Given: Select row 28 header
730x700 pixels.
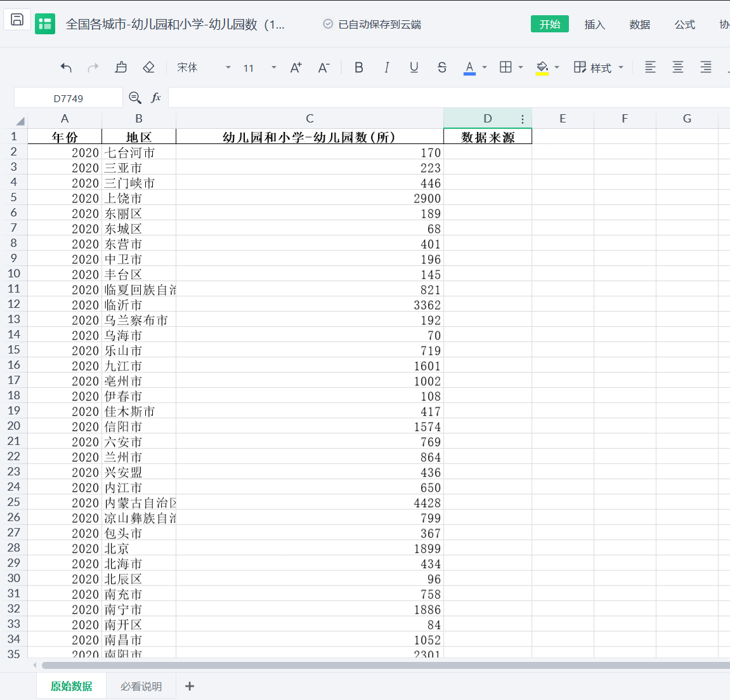Looking at the screenshot, I should point(14,548).
